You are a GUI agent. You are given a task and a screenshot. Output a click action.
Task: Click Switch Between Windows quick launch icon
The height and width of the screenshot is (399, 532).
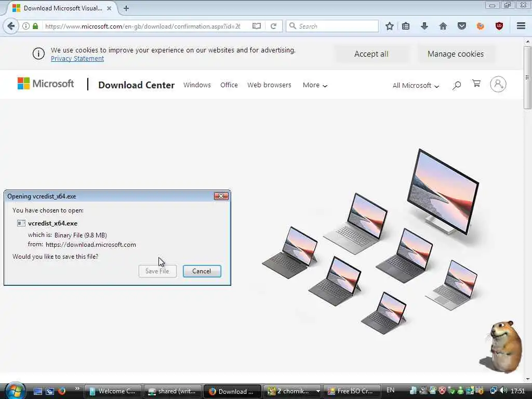pos(50,391)
